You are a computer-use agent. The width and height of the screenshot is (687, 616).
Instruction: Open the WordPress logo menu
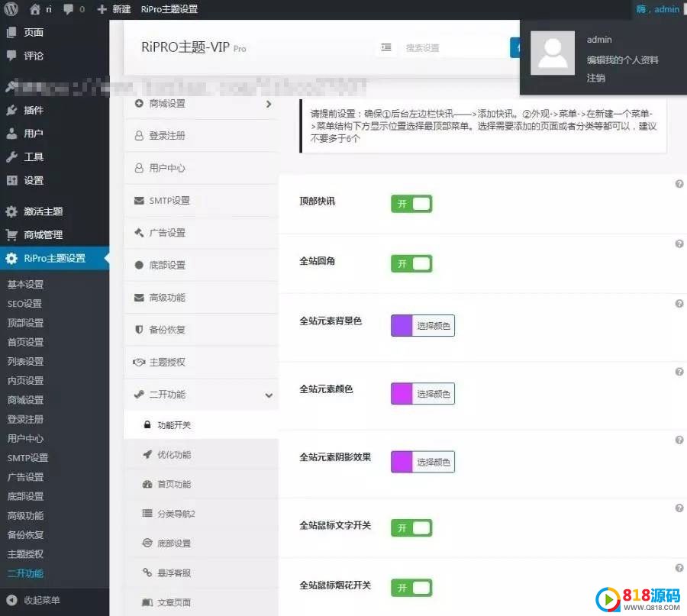tap(11, 8)
